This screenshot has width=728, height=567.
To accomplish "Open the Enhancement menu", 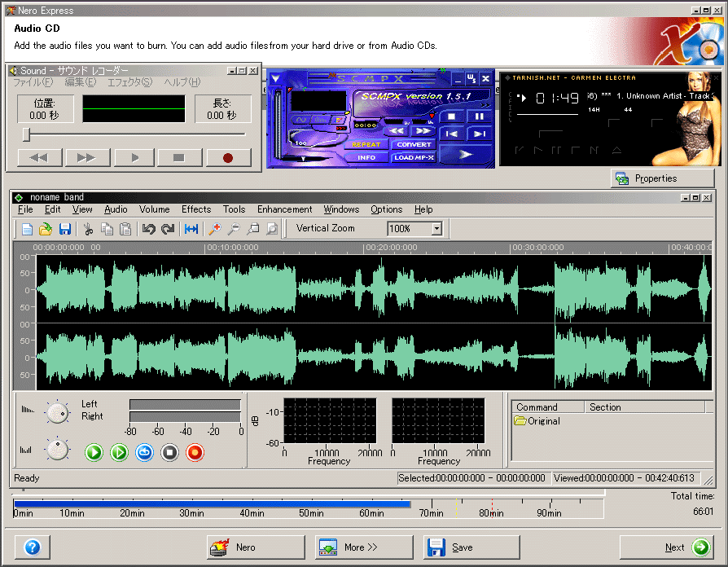I will (284, 209).
